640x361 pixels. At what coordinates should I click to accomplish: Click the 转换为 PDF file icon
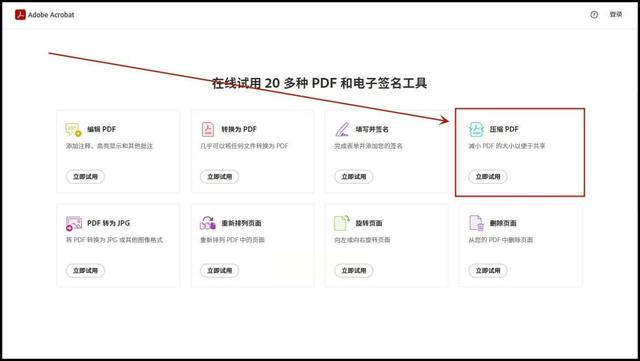pos(208,129)
